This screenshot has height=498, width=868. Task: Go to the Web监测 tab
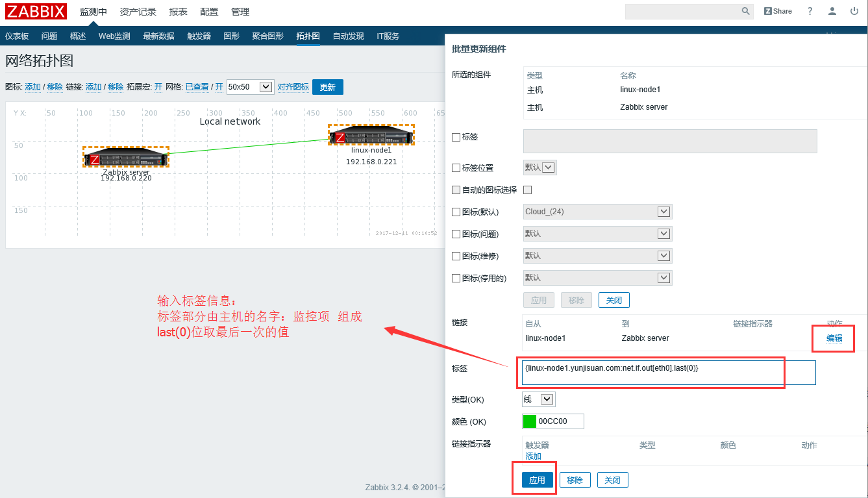[x=114, y=36]
